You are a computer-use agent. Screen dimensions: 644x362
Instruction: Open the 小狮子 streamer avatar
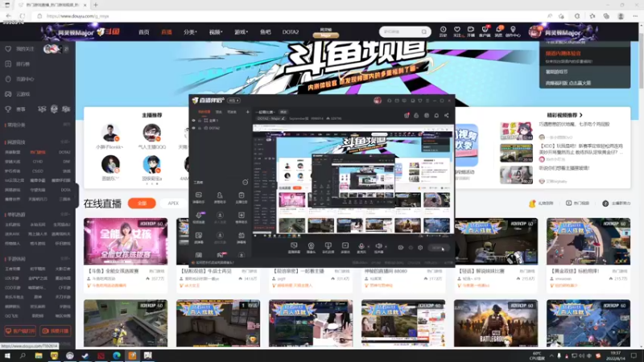110,133
